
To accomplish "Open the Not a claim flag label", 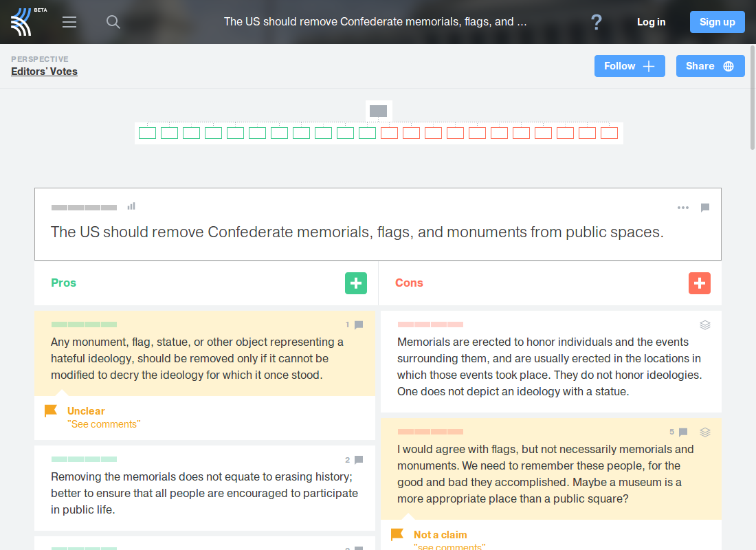I will 440,535.
